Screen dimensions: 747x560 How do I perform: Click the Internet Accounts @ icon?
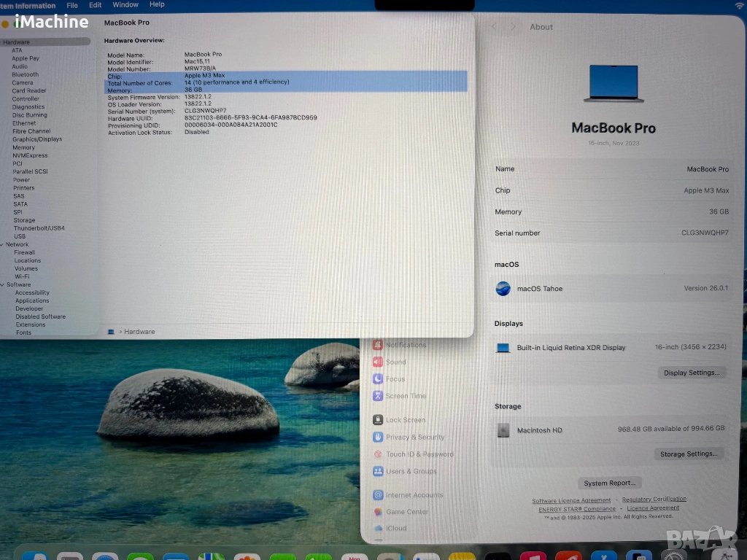[378, 494]
